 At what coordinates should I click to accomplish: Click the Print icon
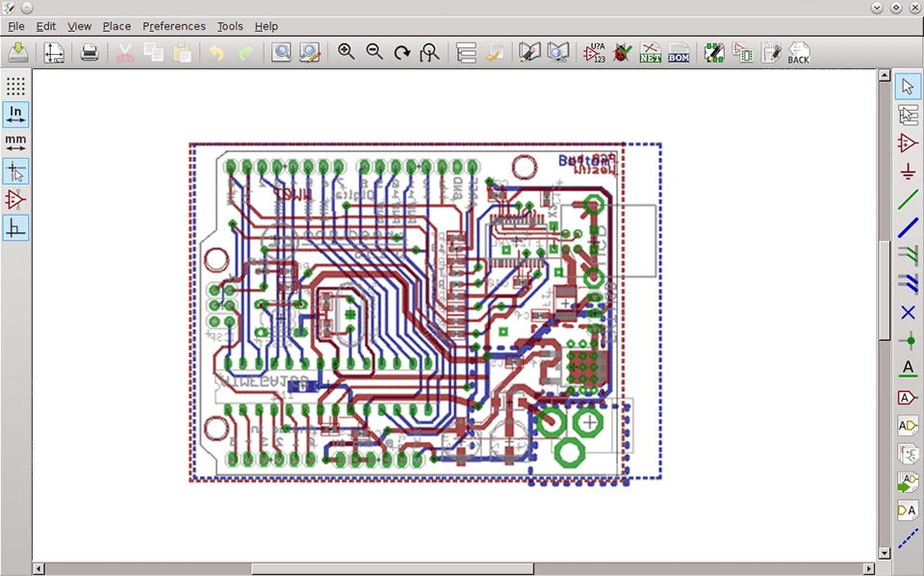90,52
